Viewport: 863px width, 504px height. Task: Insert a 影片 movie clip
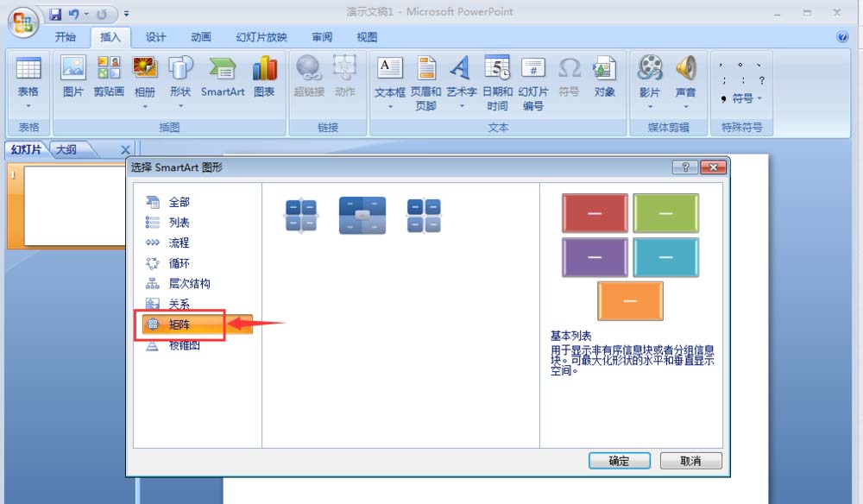(650, 69)
